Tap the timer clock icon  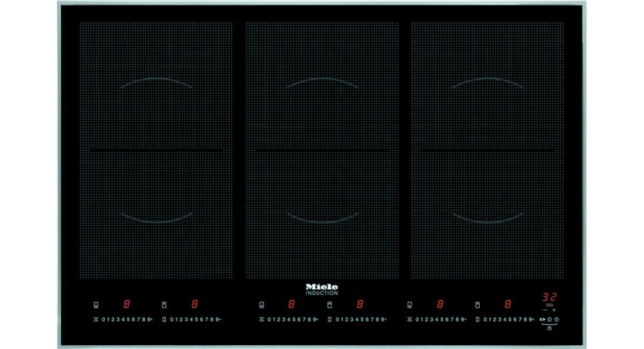(x=557, y=319)
